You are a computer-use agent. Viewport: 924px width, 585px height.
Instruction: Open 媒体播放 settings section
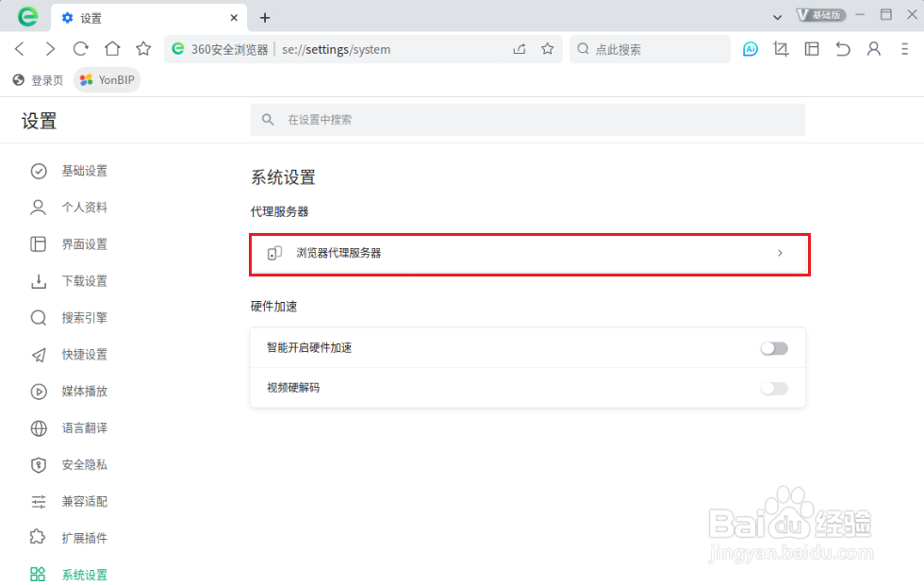click(x=69, y=391)
